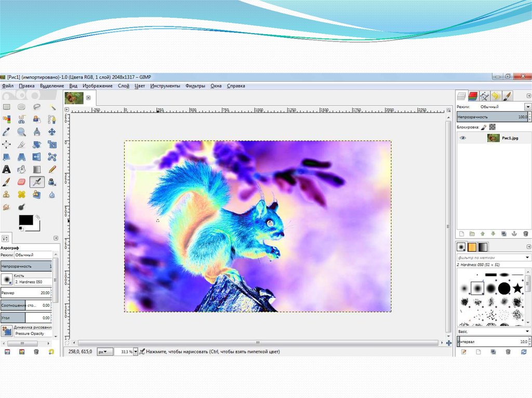
Task: Click the black foreground color swatch
Action: pyautogui.click(x=25, y=219)
